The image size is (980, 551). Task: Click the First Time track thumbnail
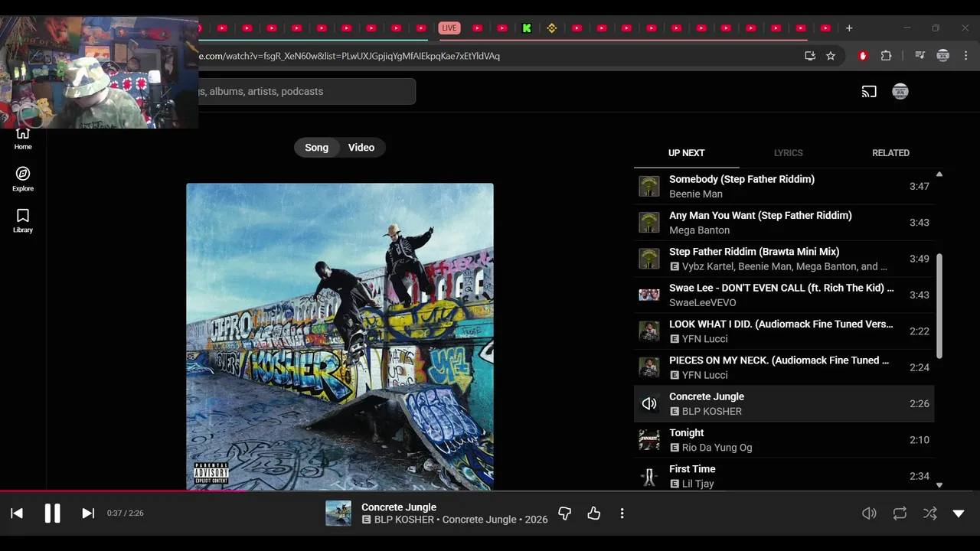tap(649, 476)
